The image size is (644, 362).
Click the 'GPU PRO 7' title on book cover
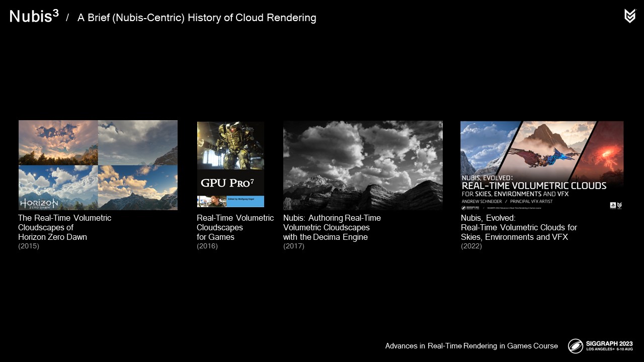tap(227, 183)
